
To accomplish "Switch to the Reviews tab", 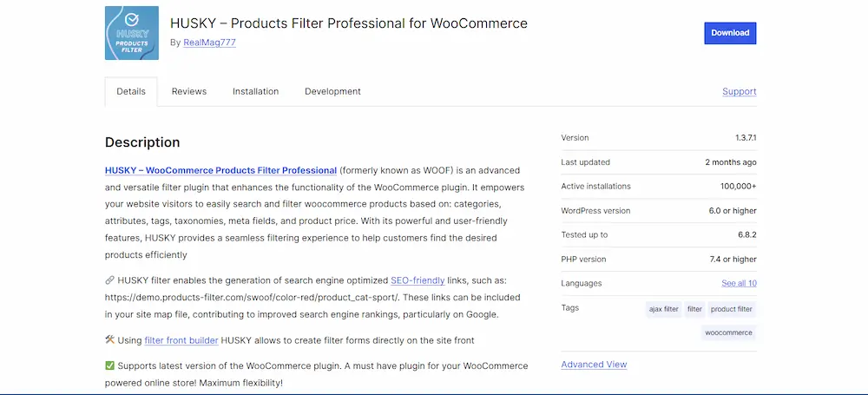I will pyautogui.click(x=188, y=91).
